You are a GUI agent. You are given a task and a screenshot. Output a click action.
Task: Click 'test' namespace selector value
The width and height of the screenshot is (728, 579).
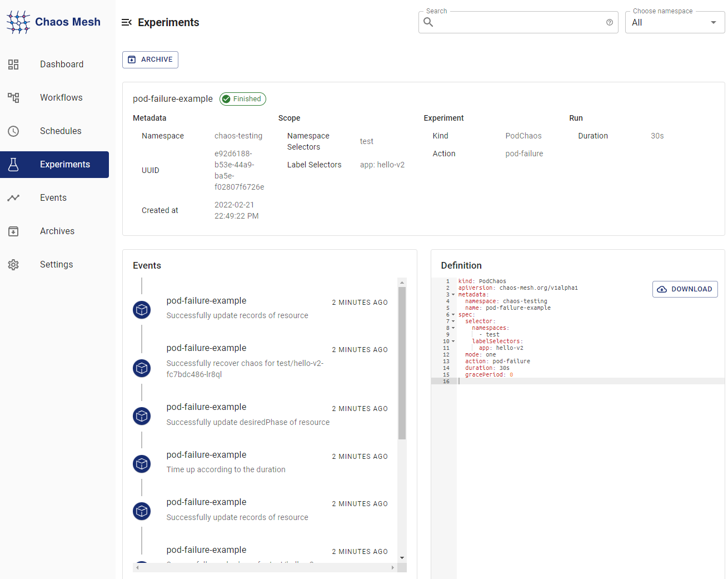pyautogui.click(x=367, y=141)
